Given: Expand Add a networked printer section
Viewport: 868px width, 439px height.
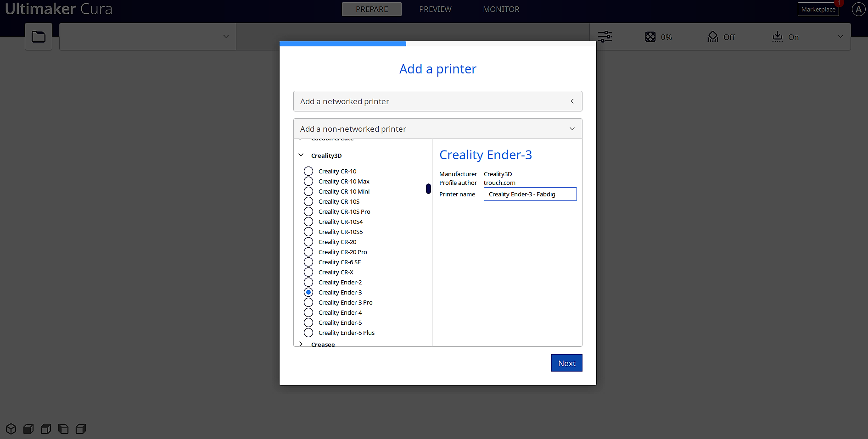Looking at the screenshot, I should 437,101.
